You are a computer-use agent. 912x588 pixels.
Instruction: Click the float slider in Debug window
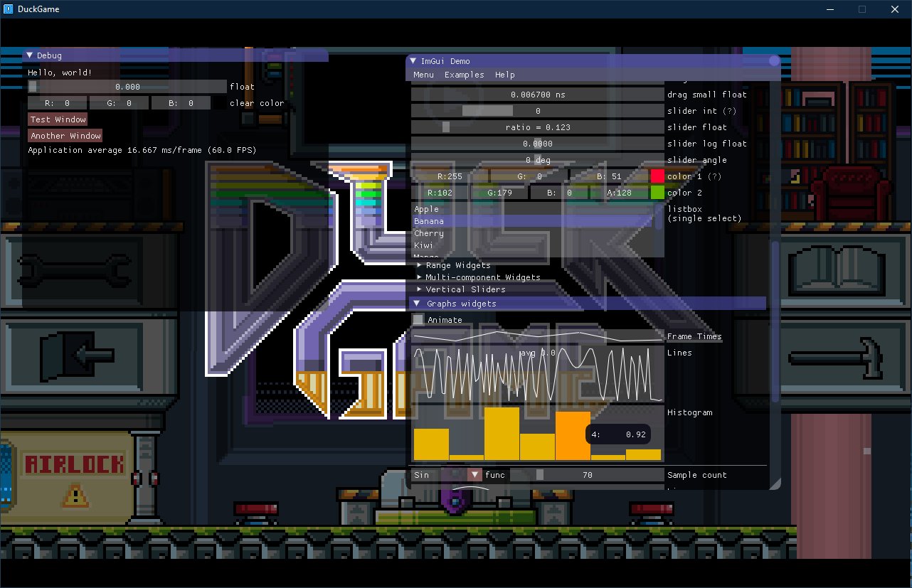tap(127, 87)
